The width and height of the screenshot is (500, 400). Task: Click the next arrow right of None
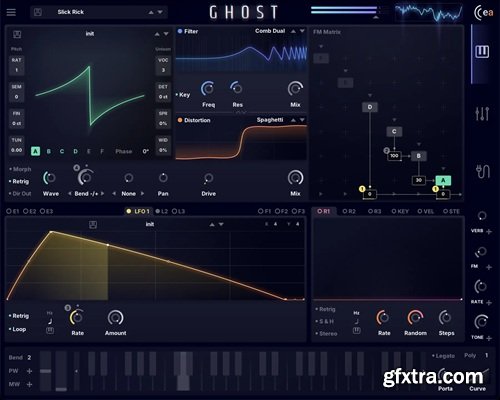142,194
